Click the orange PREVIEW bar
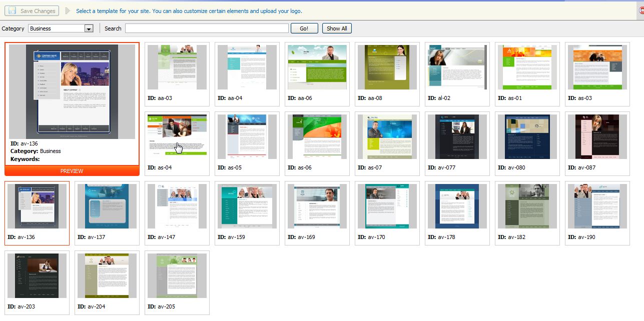The height and width of the screenshot is (321, 644). [72, 171]
